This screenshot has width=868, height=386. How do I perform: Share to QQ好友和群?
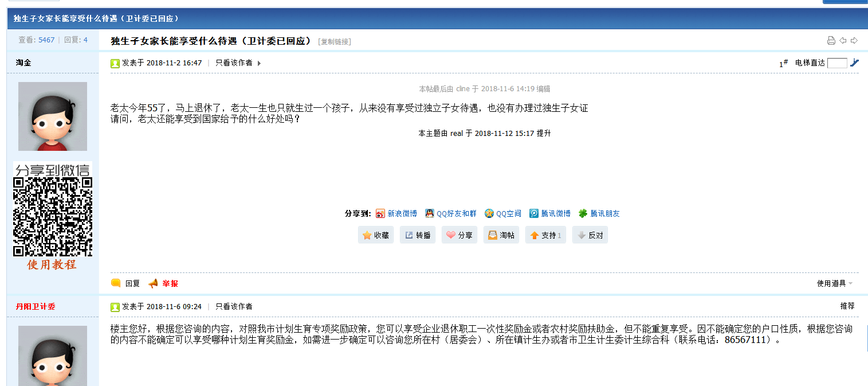(x=451, y=213)
